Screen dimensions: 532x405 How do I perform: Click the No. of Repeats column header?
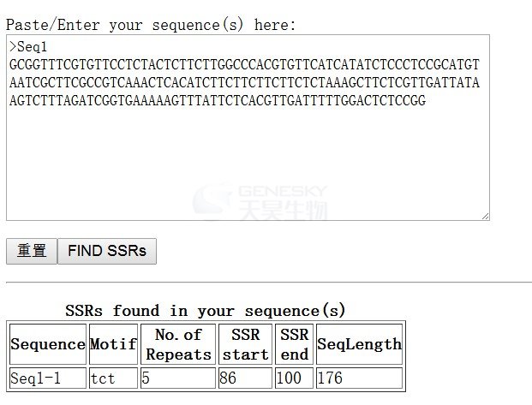tap(178, 344)
